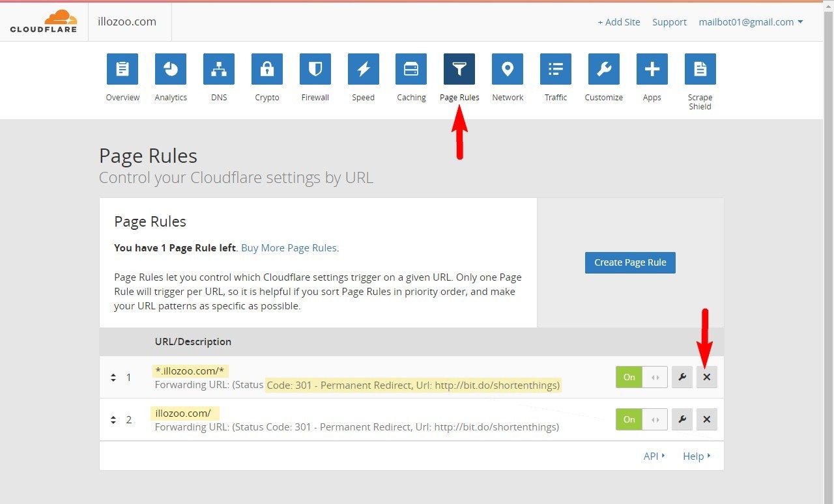
Task: Click the Cloudflare logo
Action: pos(44,21)
